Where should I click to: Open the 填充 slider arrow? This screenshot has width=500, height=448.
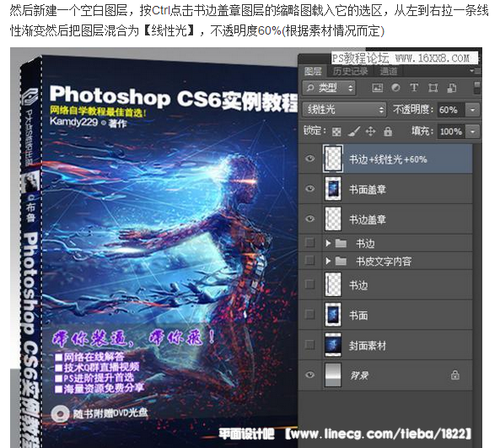pyautogui.click(x=472, y=132)
